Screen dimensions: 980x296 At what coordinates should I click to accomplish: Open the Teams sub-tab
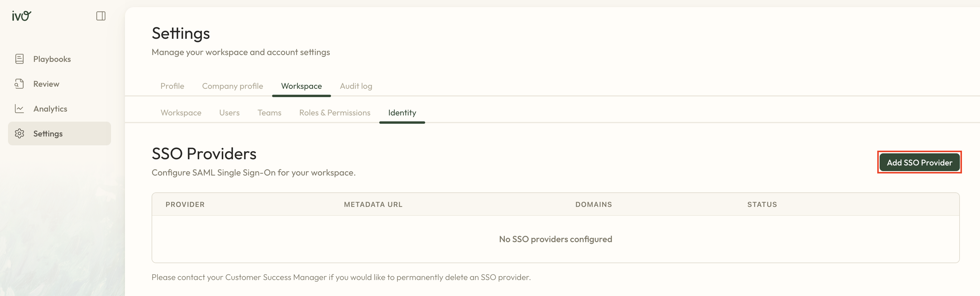click(269, 112)
